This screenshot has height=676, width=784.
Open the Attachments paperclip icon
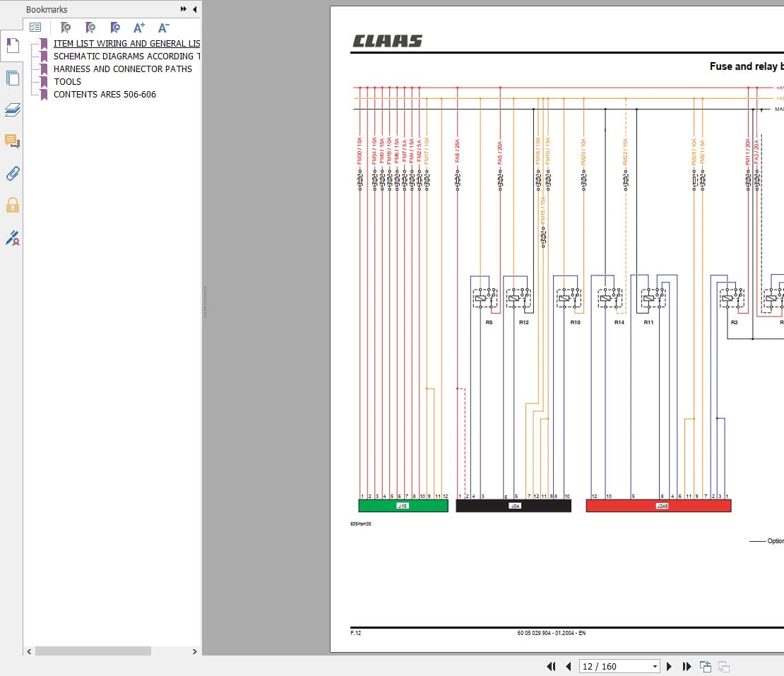[x=13, y=174]
